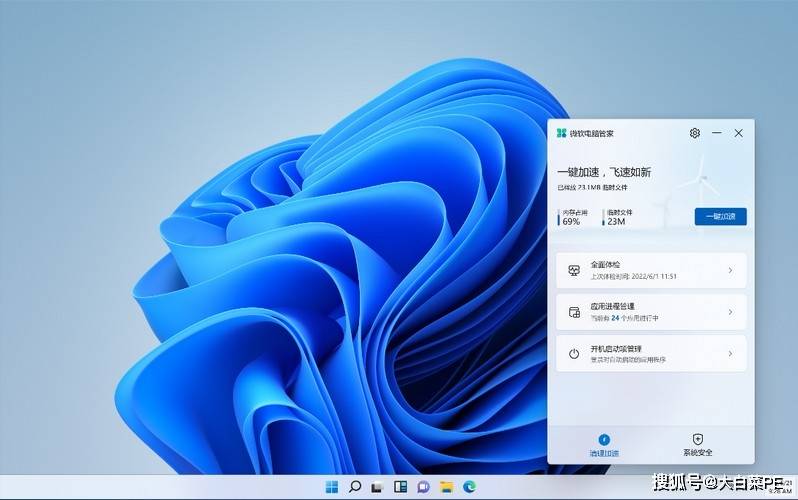Click the 内存占用 69% readout
This screenshot has width=798, height=500.
pos(574,217)
